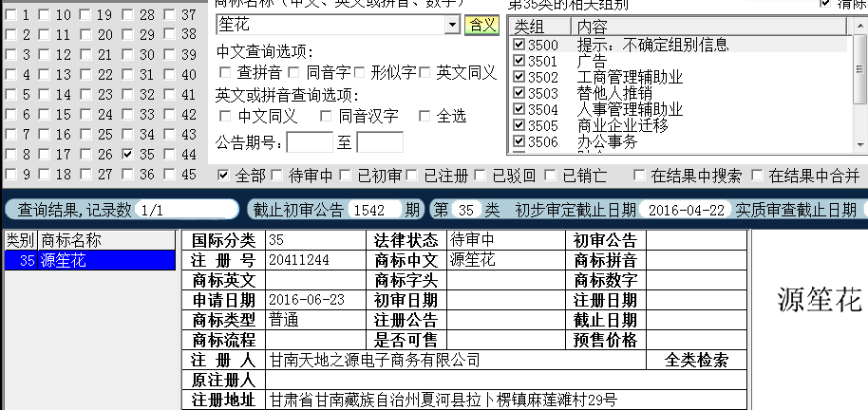This screenshot has height=410, width=868.
Task: Click legal status value 待审中
Action: point(472,240)
